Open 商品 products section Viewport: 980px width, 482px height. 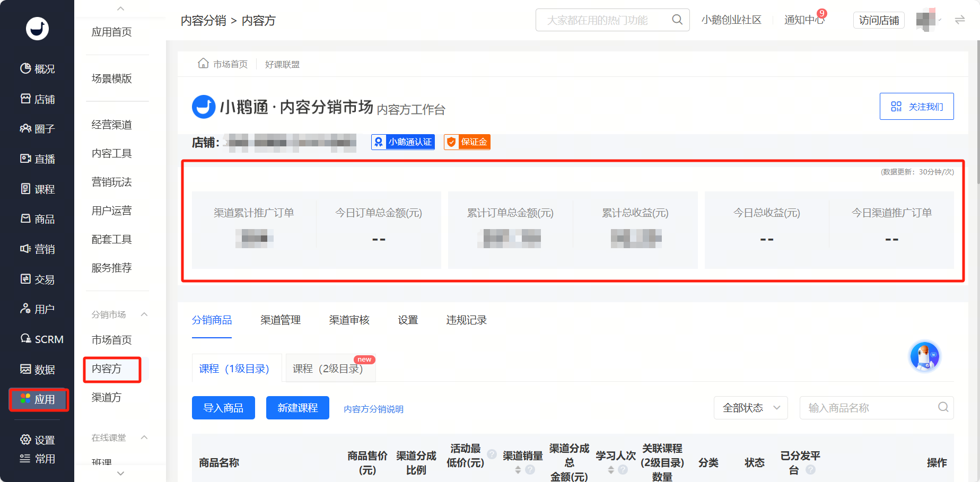pos(37,219)
